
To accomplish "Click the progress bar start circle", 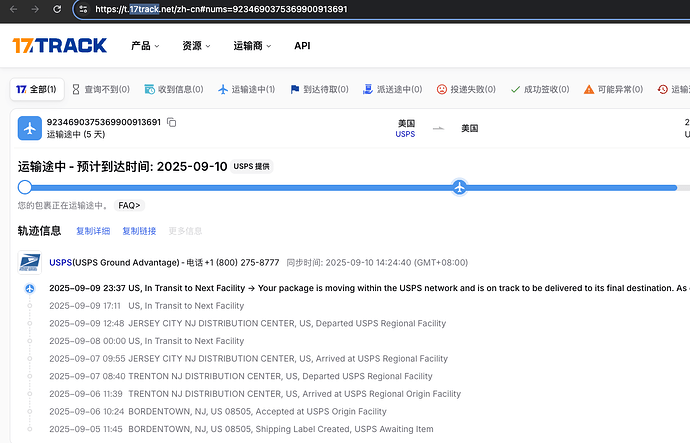I will tap(25, 187).
